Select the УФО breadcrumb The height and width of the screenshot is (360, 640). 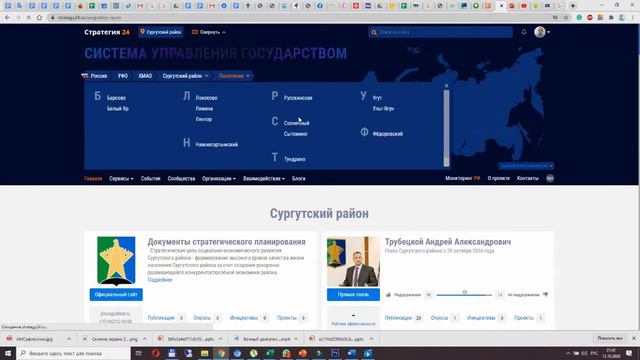(x=122, y=76)
